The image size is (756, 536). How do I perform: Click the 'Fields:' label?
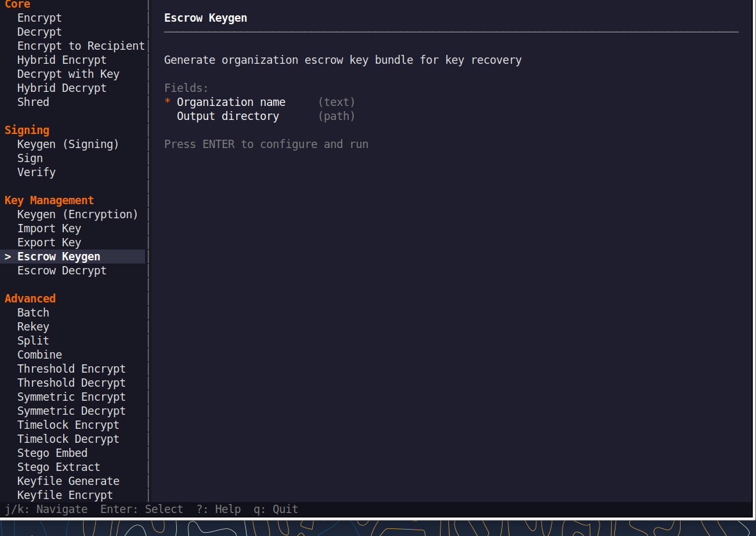186,87
